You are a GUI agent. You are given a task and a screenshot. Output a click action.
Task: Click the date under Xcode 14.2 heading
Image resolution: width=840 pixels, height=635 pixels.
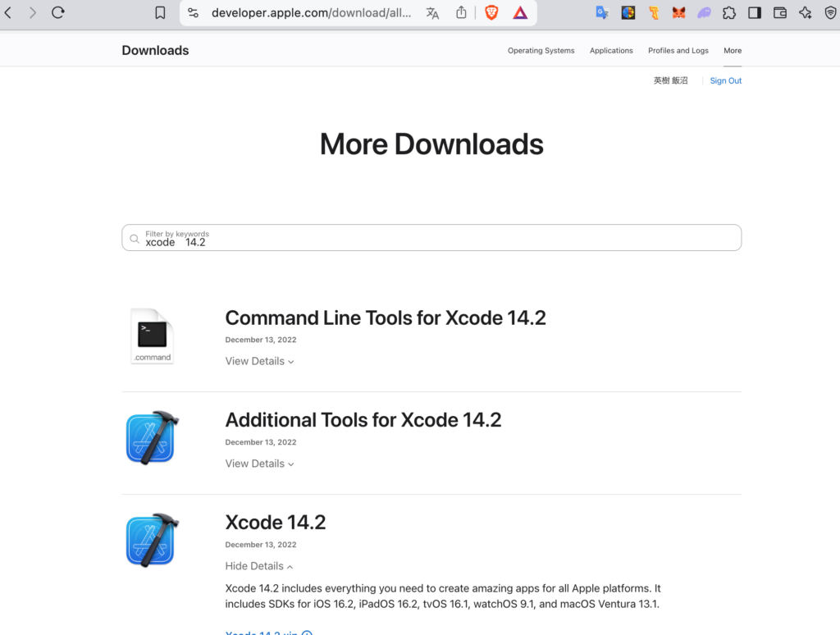pos(261,545)
